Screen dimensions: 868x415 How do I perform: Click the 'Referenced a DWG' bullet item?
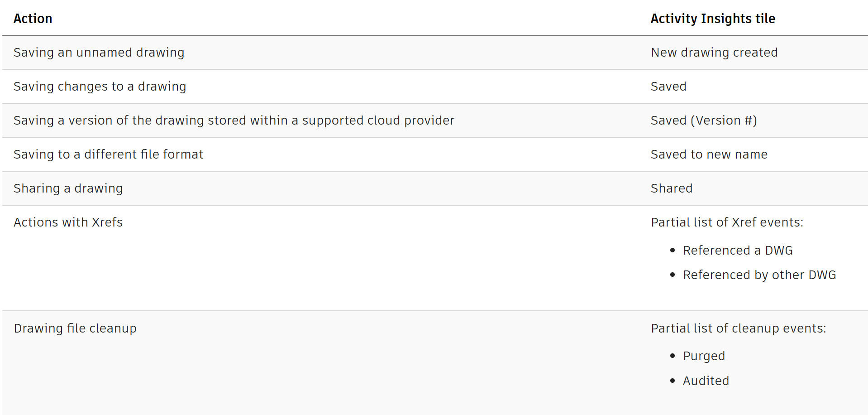click(738, 251)
